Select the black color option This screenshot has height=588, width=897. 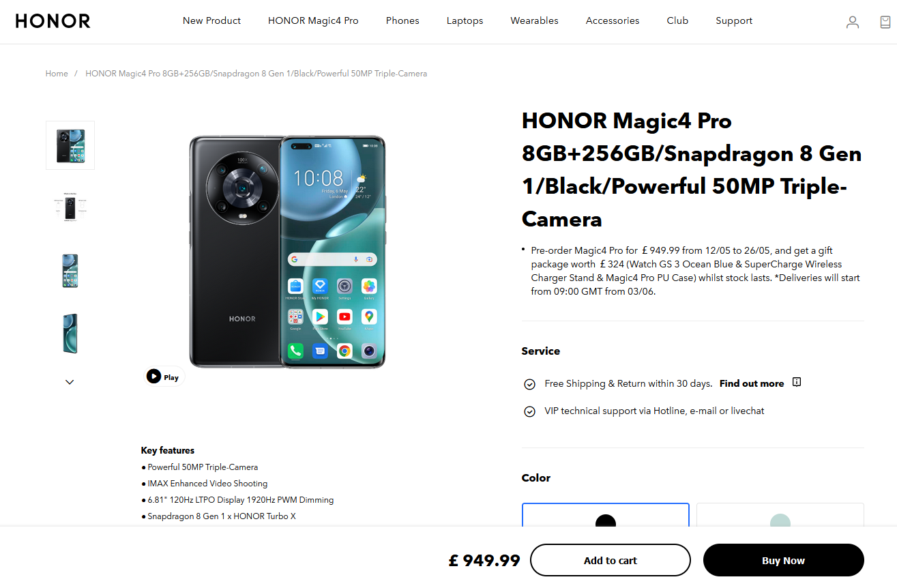(x=606, y=515)
